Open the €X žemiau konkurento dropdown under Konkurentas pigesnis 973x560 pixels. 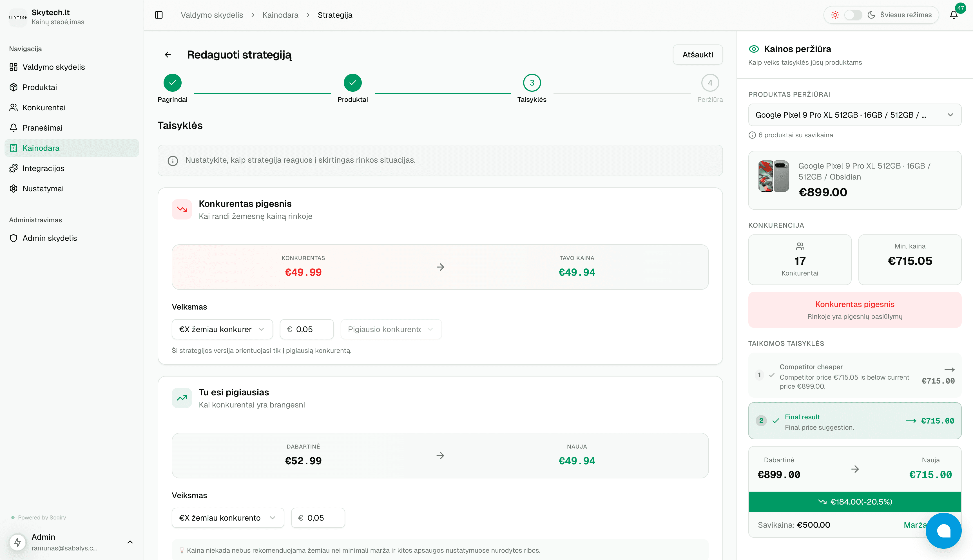pyautogui.click(x=222, y=329)
